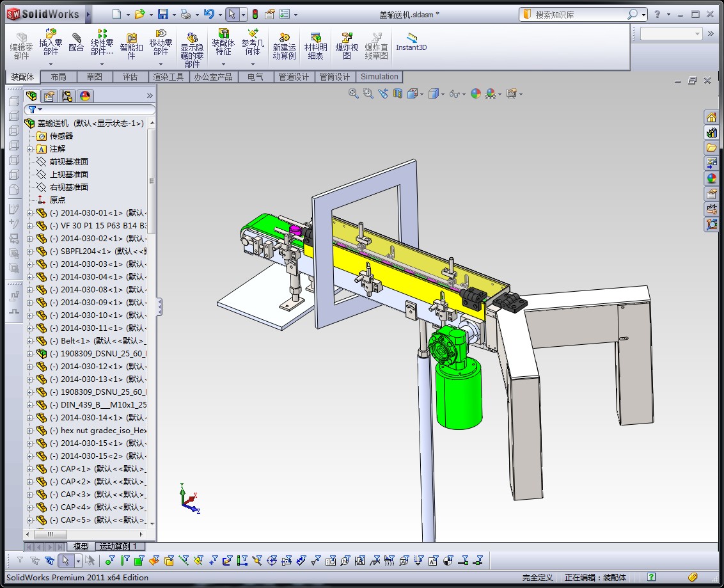Switch to the 评估 tab
The width and height of the screenshot is (724, 588).
[130, 77]
